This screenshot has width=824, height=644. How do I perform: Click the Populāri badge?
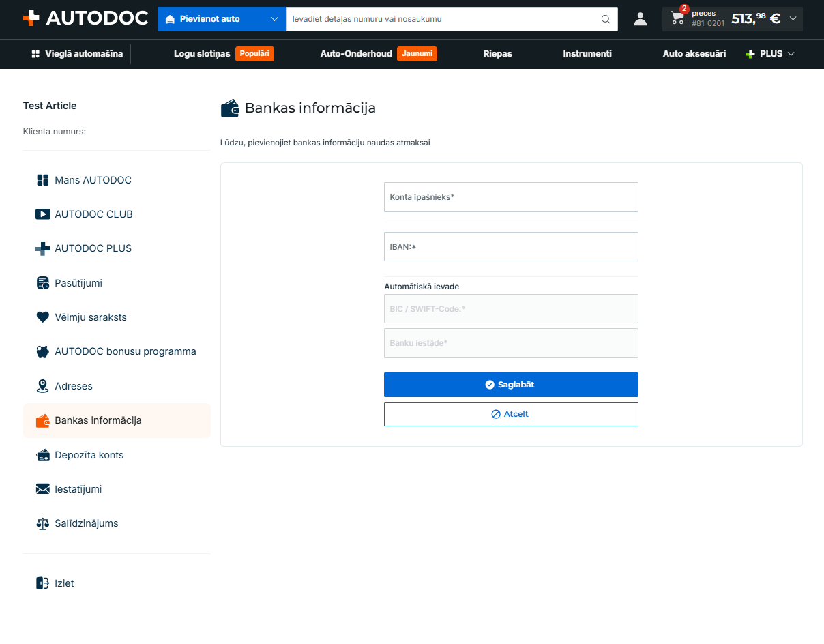[254, 54]
